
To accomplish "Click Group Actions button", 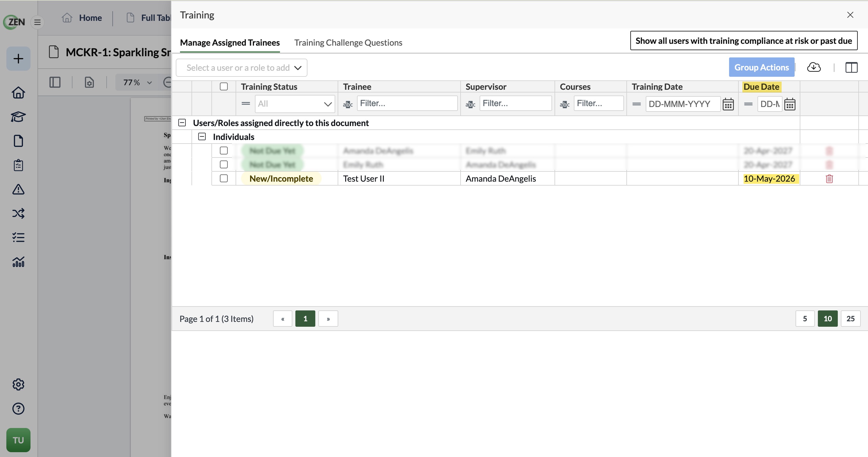I will [x=761, y=67].
